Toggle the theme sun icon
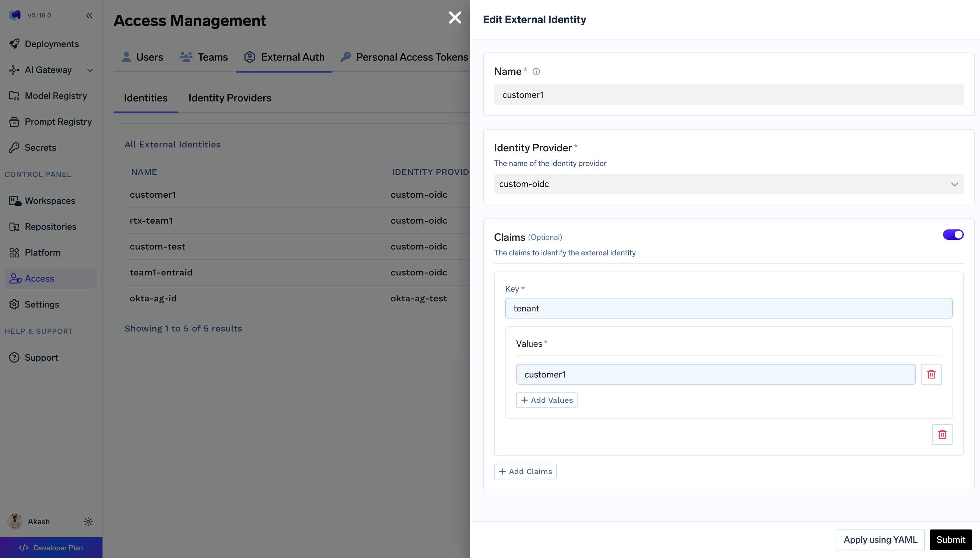 88,522
